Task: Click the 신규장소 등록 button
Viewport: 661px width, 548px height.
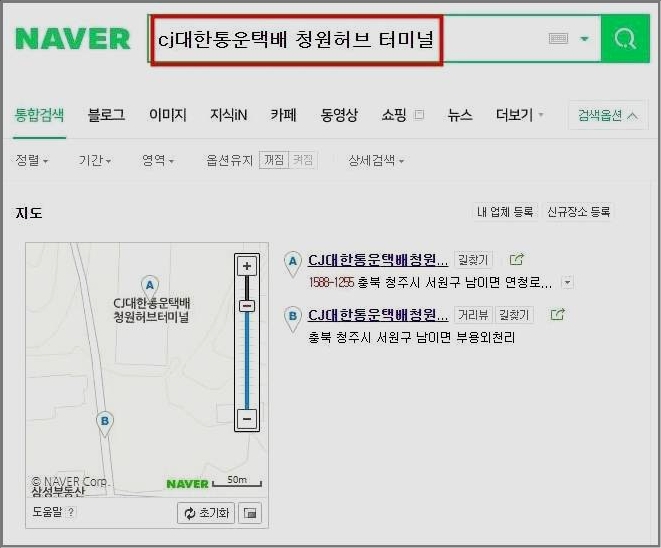Action: [578, 212]
